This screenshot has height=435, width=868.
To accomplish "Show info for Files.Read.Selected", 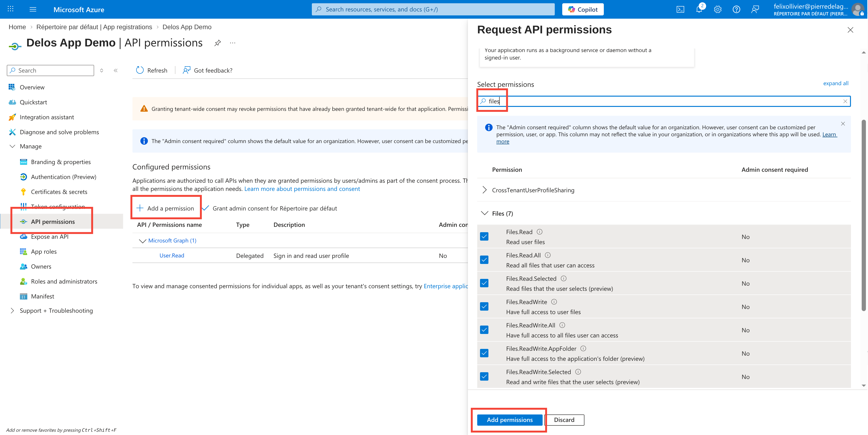I will [563, 278].
